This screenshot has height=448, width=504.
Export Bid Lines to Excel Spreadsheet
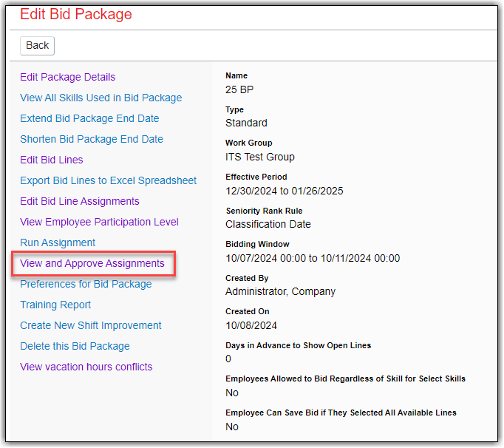pyautogui.click(x=108, y=180)
